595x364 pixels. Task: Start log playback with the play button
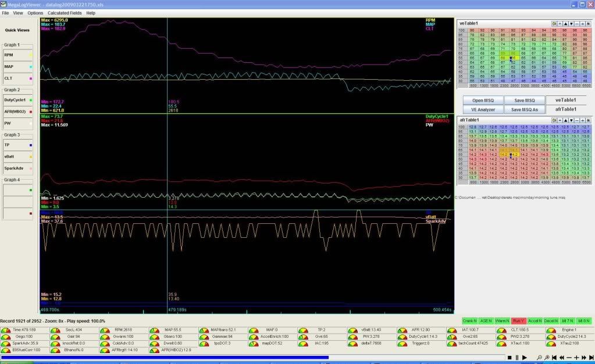(x=525, y=357)
